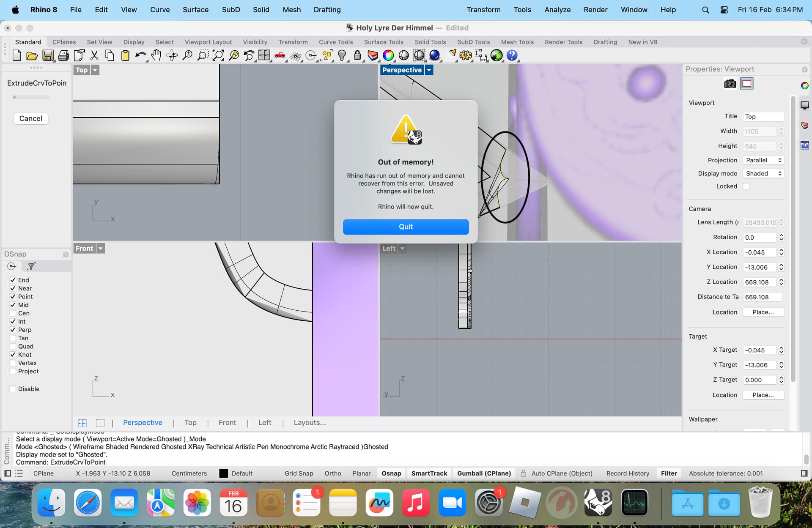The image size is (812, 528).
Task: Click the Zoom Extents toolbar icon
Action: pyautogui.click(x=218, y=55)
